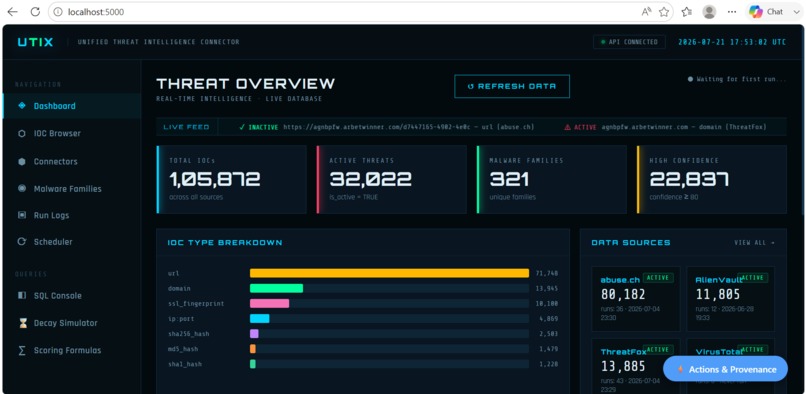Open the favorites list icon

(x=687, y=12)
